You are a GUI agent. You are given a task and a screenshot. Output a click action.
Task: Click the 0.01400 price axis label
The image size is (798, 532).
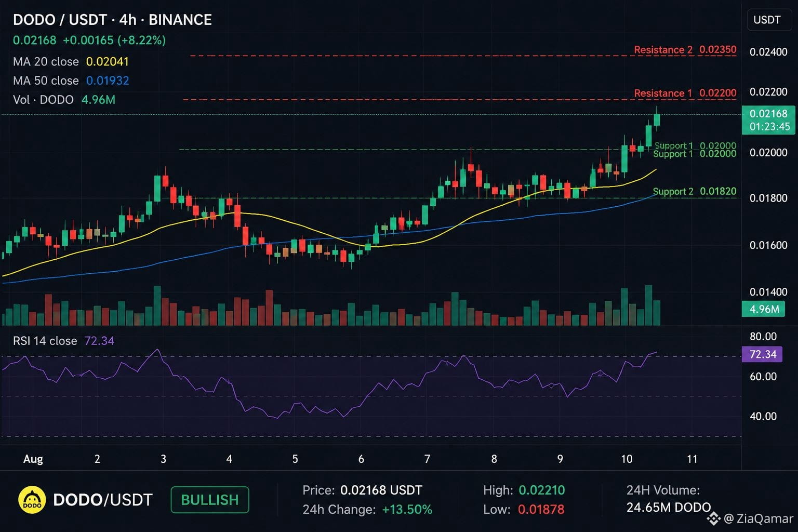768,292
